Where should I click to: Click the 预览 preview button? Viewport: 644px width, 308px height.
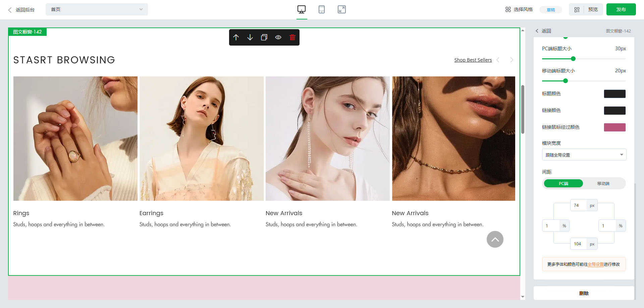[593, 9]
